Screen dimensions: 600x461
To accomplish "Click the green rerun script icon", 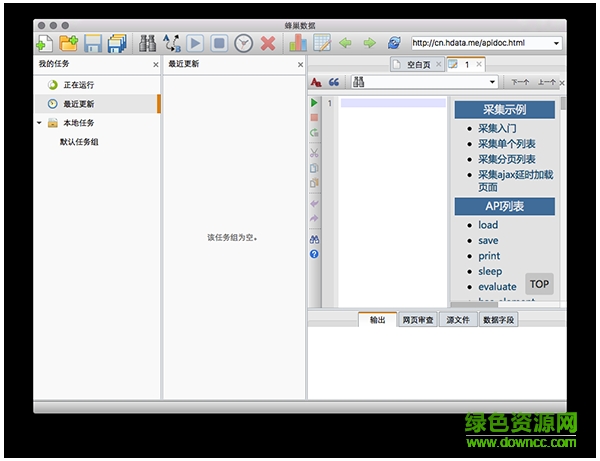I will point(314,133).
